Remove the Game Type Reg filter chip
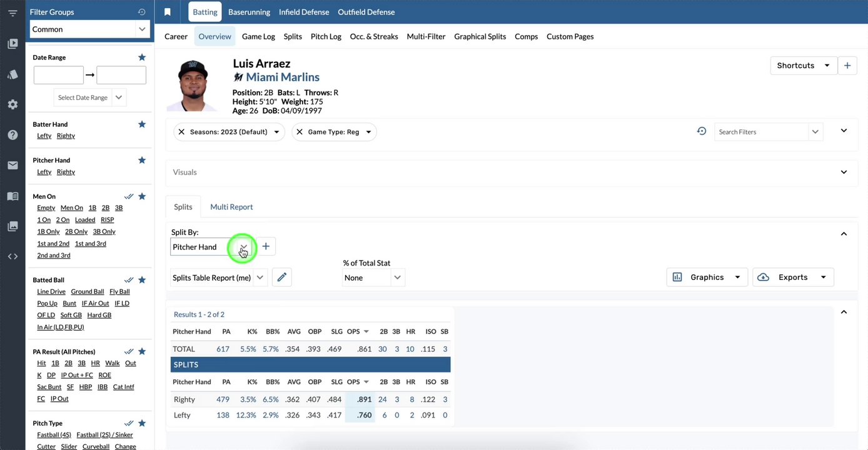The height and width of the screenshot is (450, 868). click(x=300, y=132)
